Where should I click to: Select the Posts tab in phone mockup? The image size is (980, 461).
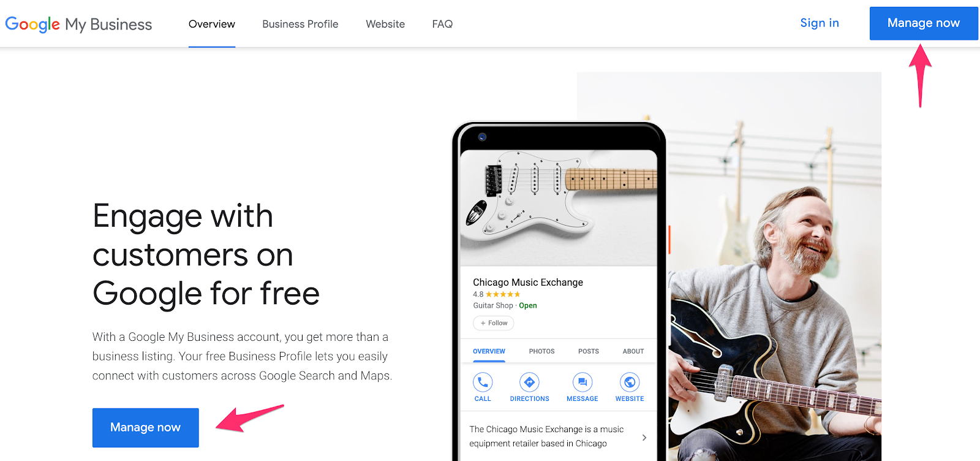tap(589, 351)
